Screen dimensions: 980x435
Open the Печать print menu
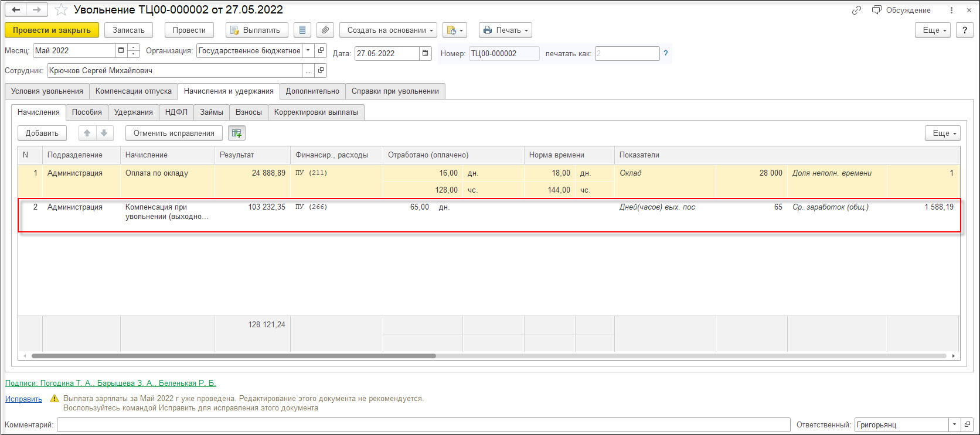(x=505, y=30)
